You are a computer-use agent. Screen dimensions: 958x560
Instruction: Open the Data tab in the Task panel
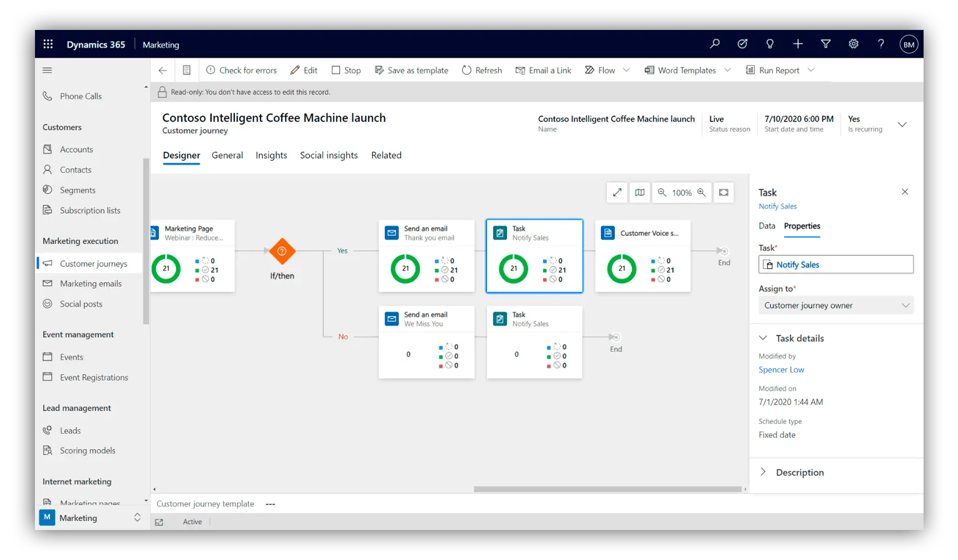[767, 226]
